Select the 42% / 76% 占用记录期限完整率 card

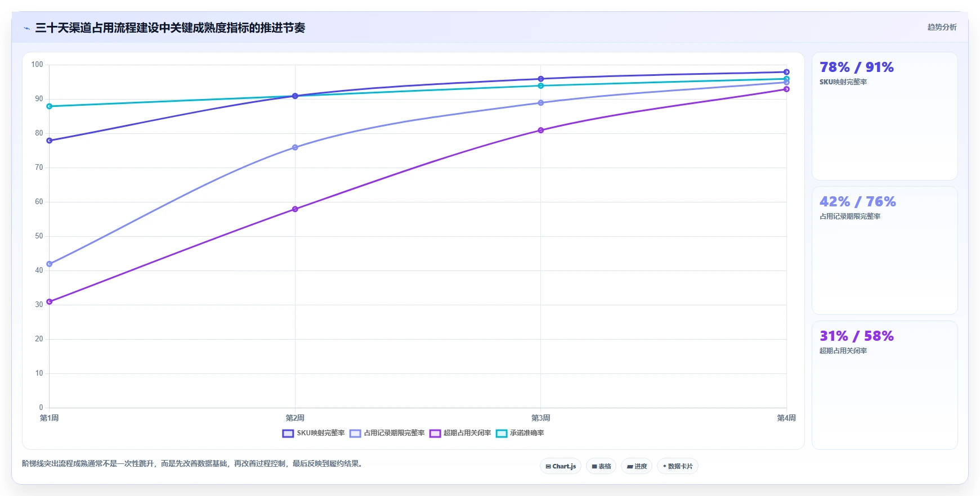(884, 250)
